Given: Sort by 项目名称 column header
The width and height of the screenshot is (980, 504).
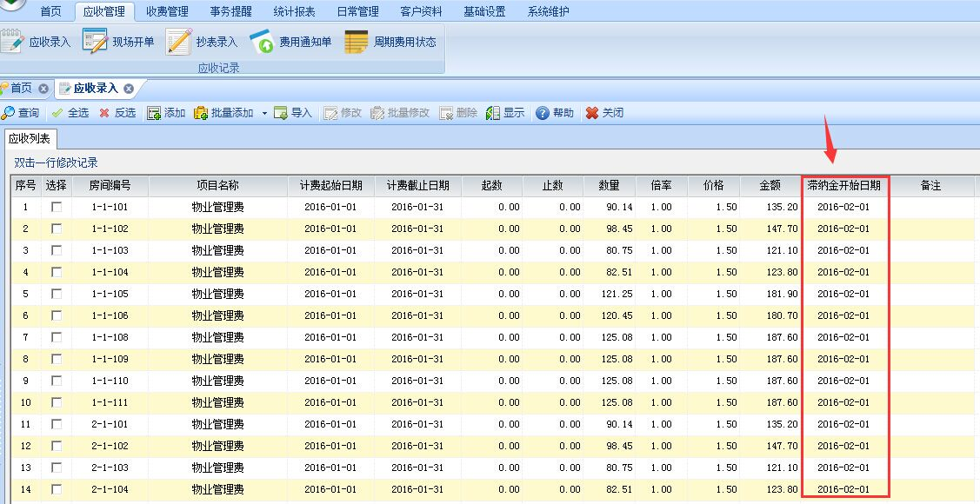Looking at the screenshot, I should pos(218,185).
